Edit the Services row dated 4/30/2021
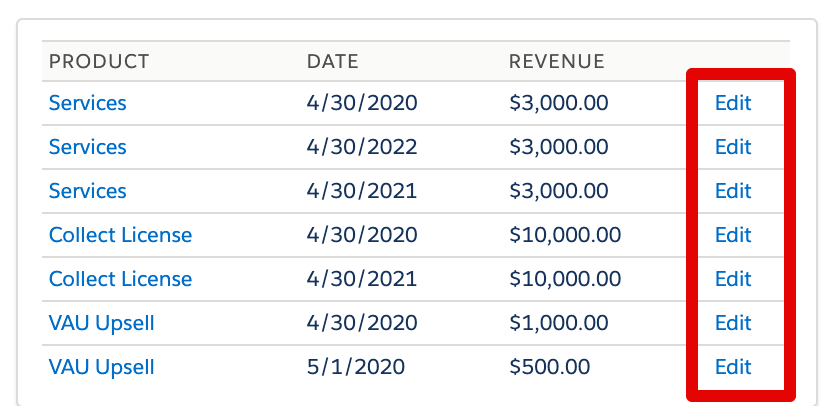This screenshot has height=406, width=838. click(x=733, y=191)
